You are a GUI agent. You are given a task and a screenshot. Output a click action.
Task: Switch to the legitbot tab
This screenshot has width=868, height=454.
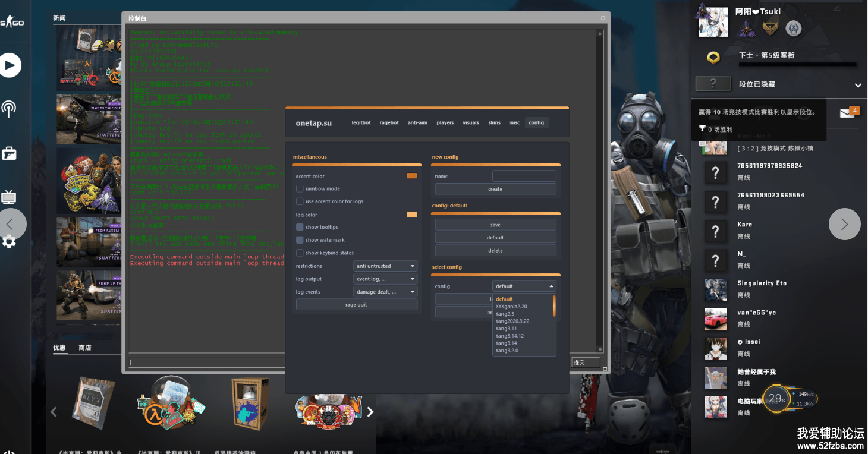tap(361, 123)
